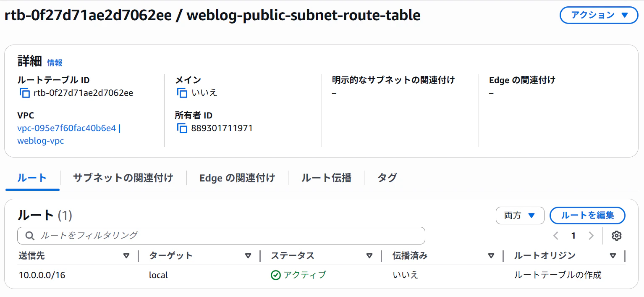The height and width of the screenshot is (297, 644).
Task: Go to next page of routes
Action: [591, 236]
